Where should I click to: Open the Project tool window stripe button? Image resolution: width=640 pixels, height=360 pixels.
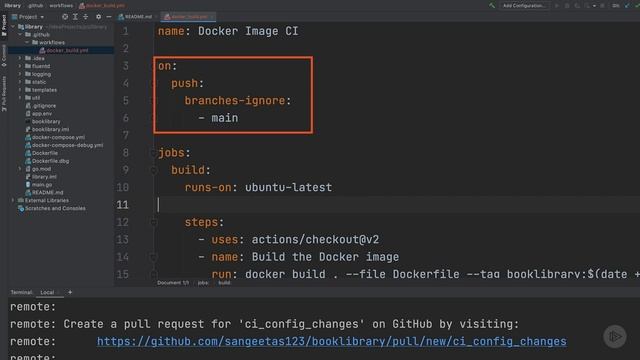4,25
